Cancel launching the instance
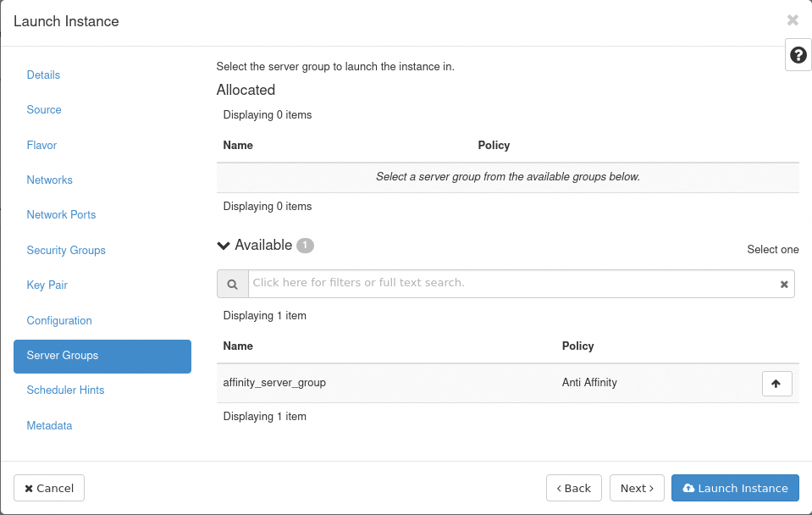This screenshot has width=812, height=515. (x=48, y=488)
